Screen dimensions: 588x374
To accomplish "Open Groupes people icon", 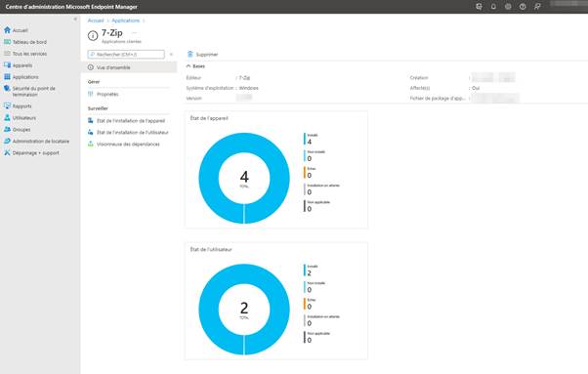I will click(x=7, y=129).
